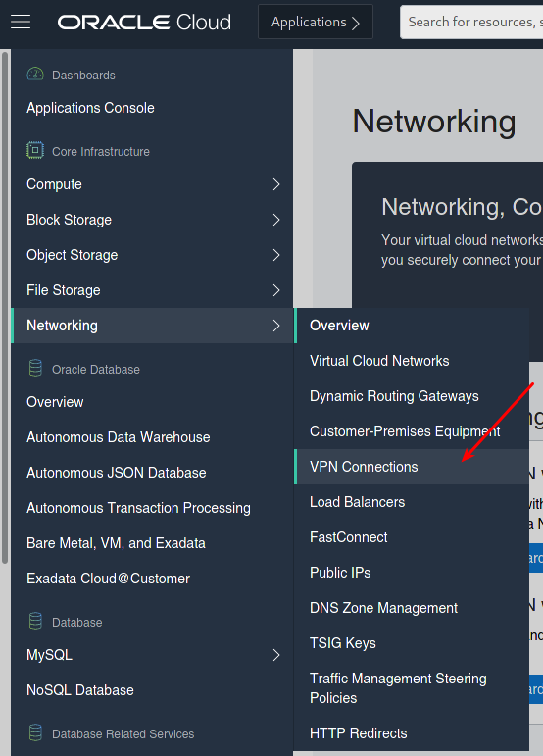543x756 pixels.
Task: Select File Storage menu item
Action: pyautogui.click(x=152, y=290)
